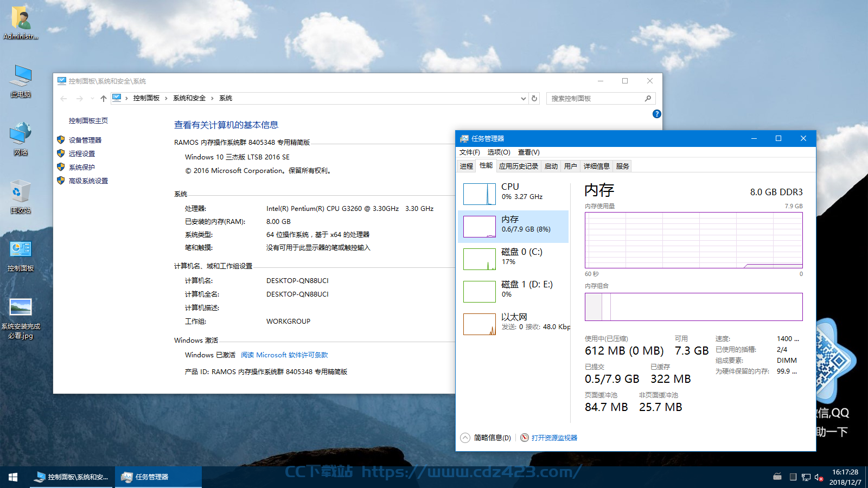This screenshot has width=868, height=488.
Task: Open the 查看(V) menu in Task Manager
Action: [x=529, y=152]
